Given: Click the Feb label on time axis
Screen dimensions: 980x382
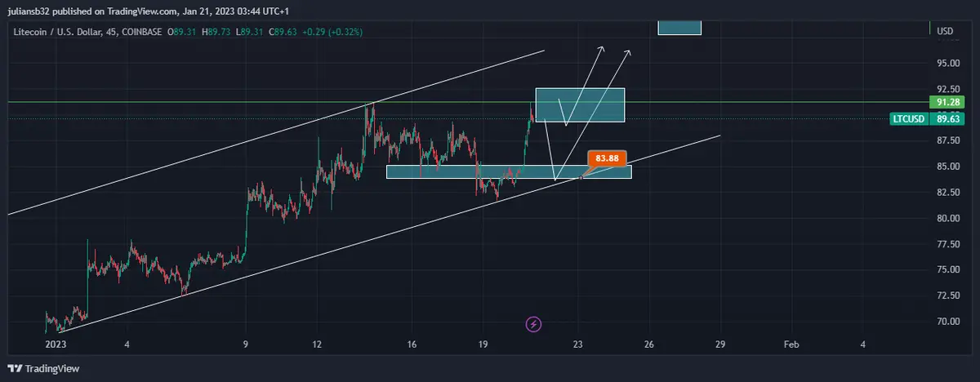Looking at the screenshot, I should pos(791,344).
